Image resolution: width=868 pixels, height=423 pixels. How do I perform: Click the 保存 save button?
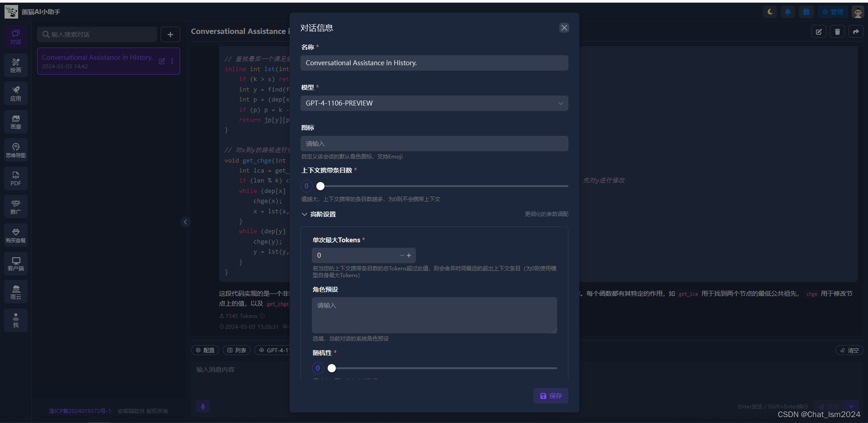point(551,396)
